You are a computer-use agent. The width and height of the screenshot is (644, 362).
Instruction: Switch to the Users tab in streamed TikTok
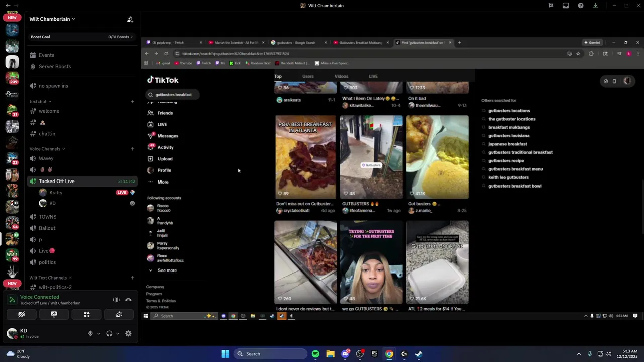click(x=308, y=76)
